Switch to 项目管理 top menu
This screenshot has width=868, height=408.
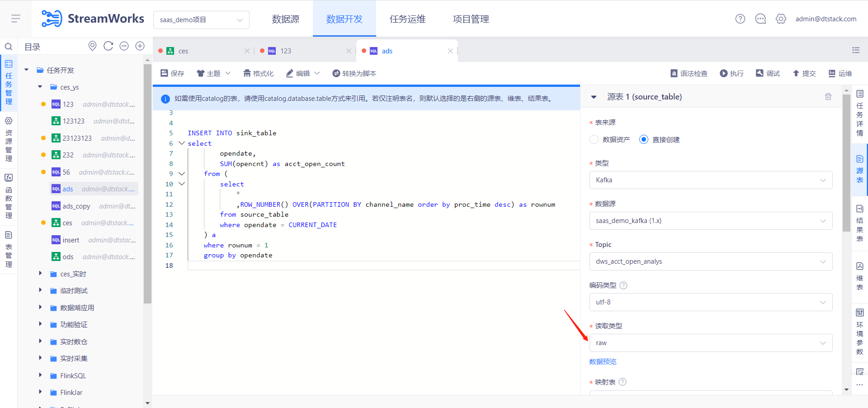pos(471,19)
